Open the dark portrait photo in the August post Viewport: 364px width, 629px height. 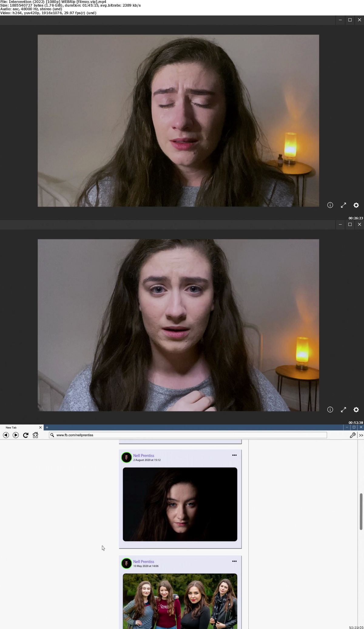tap(180, 504)
